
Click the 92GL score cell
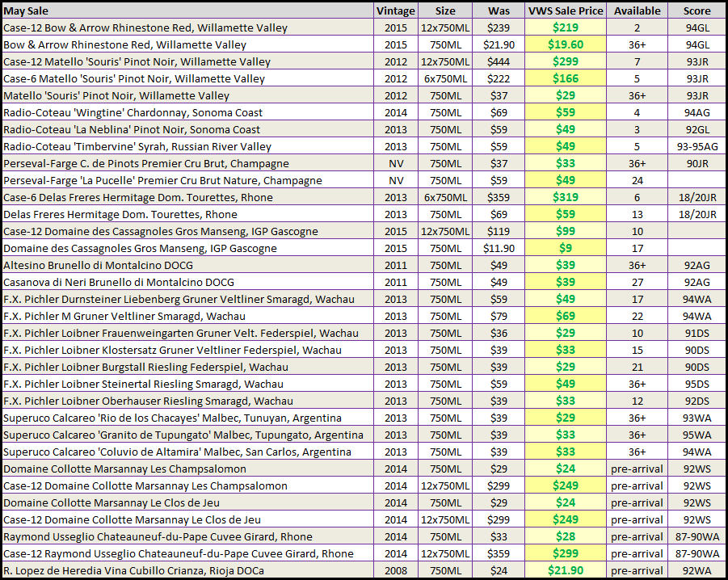click(697, 129)
